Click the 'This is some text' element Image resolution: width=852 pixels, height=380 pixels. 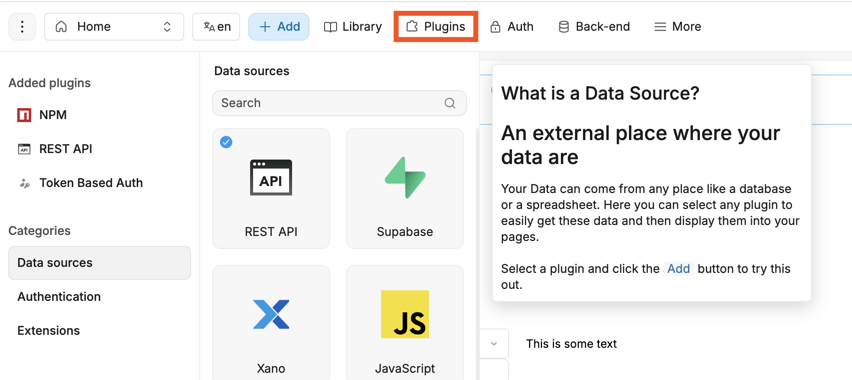coord(572,344)
